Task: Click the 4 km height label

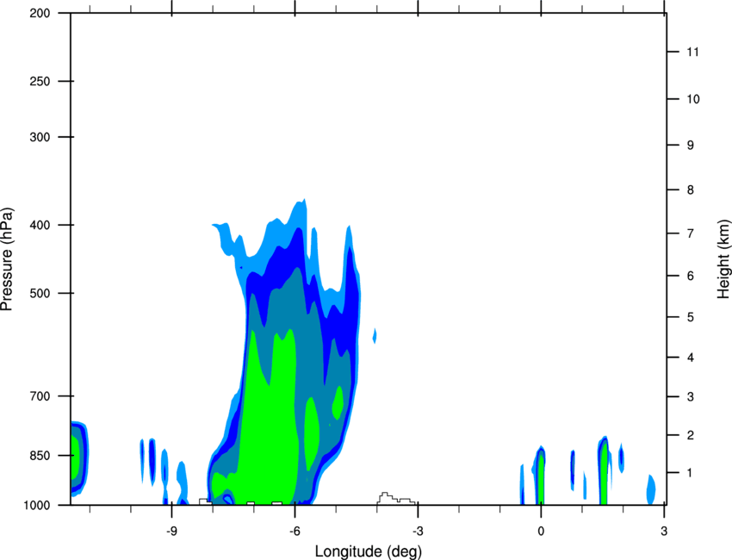Action: tap(690, 358)
